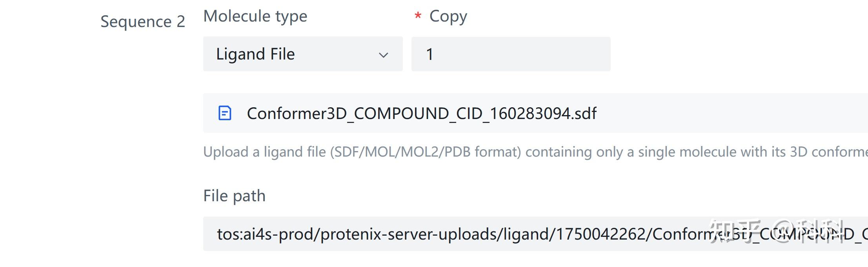The image size is (868, 267).
Task: Click the file icon of the uploaded ligand
Action: pyautogui.click(x=225, y=114)
